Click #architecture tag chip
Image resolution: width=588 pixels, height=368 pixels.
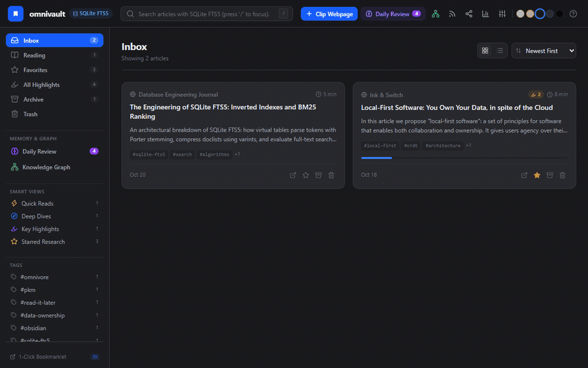[443, 146]
